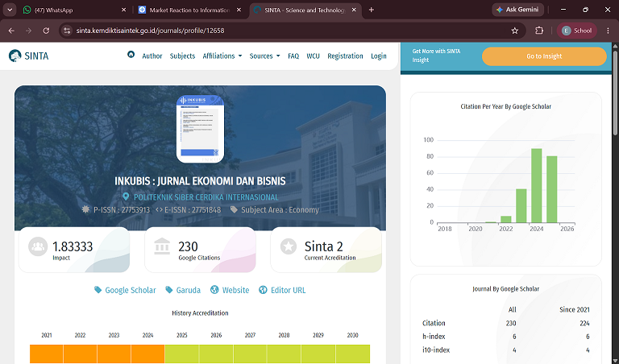Click Ask Gemini button

click(x=517, y=10)
